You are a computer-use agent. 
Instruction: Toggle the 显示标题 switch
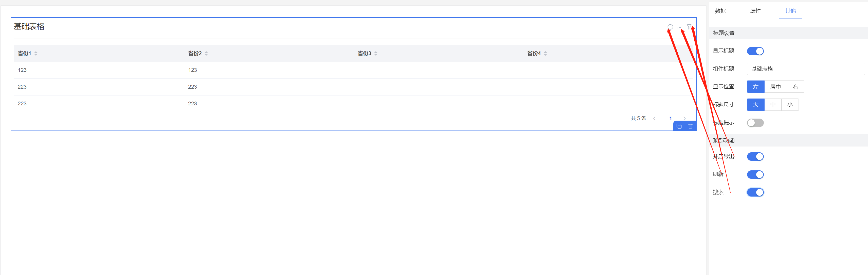pos(755,51)
